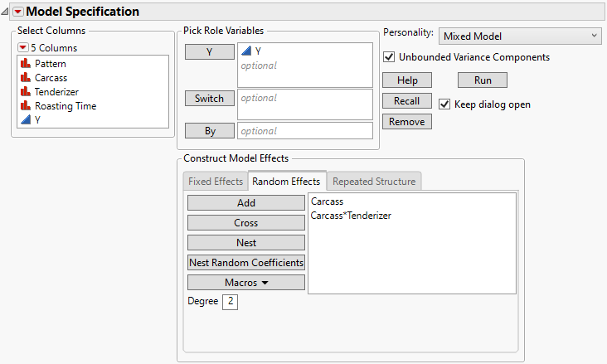
Task: Click the nominal icon beside Carcass
Action: 26,77
